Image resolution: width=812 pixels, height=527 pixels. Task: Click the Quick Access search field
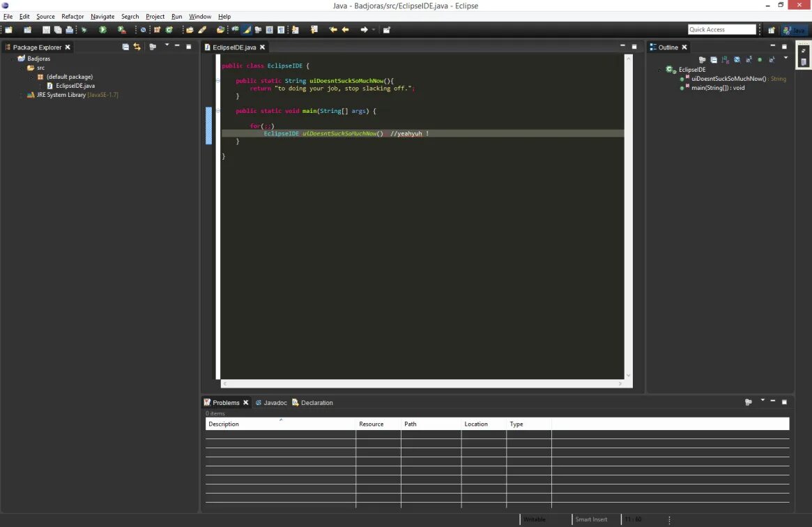coord(722,29)
